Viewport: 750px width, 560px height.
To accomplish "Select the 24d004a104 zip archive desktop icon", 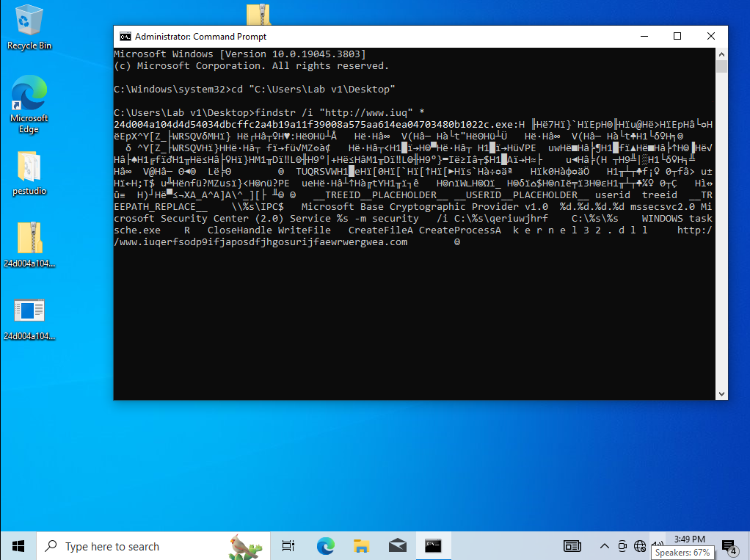I will [x=29, y=244].
